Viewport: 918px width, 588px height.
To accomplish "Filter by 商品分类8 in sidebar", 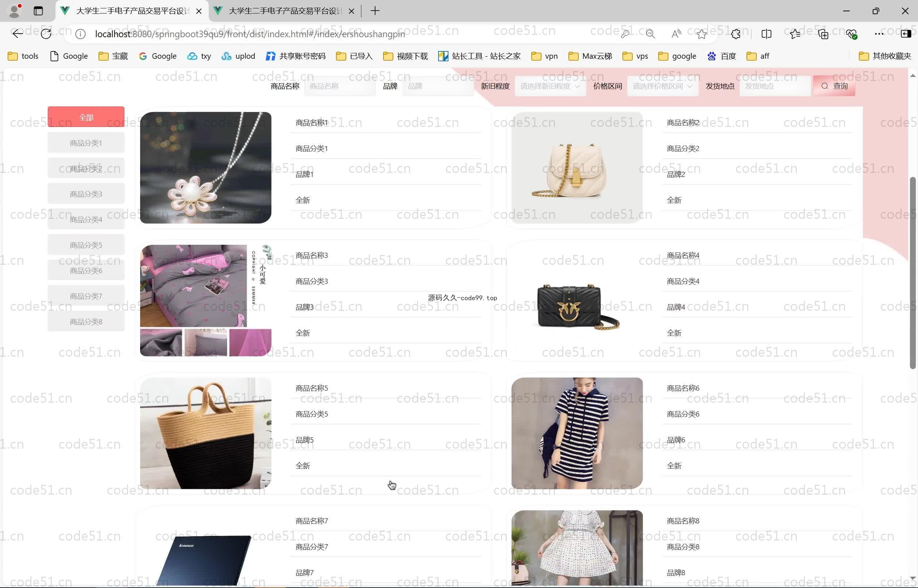I will coord(86,322).
